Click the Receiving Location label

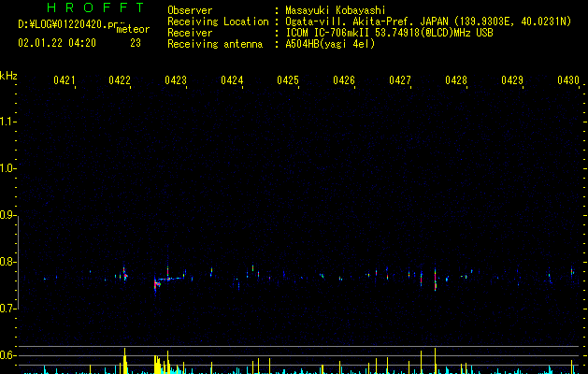[218, 22]
